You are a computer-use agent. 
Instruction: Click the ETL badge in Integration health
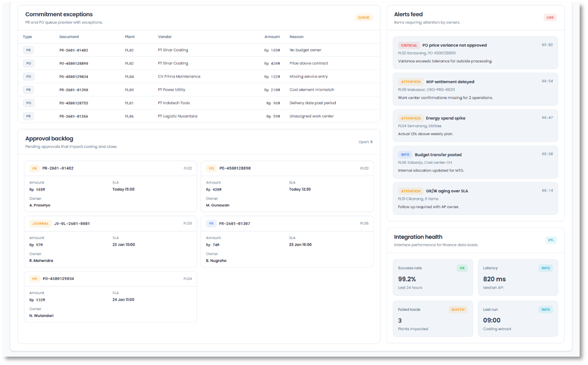tap(551, 240)
